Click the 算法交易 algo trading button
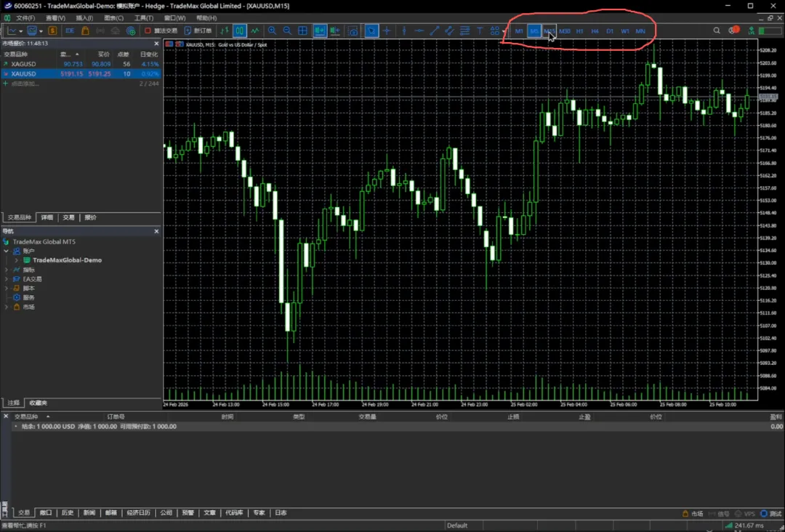Viewport: 785px width, 532px height. click(161, 31)
